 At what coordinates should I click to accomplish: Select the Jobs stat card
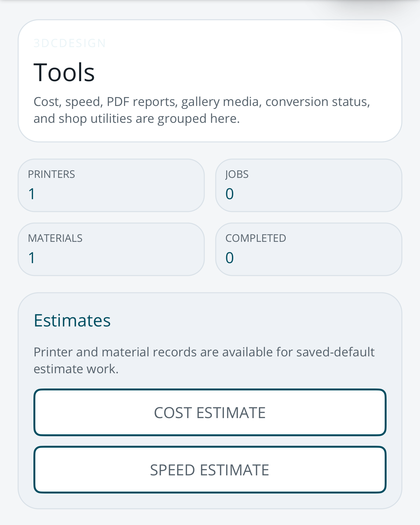309,185
